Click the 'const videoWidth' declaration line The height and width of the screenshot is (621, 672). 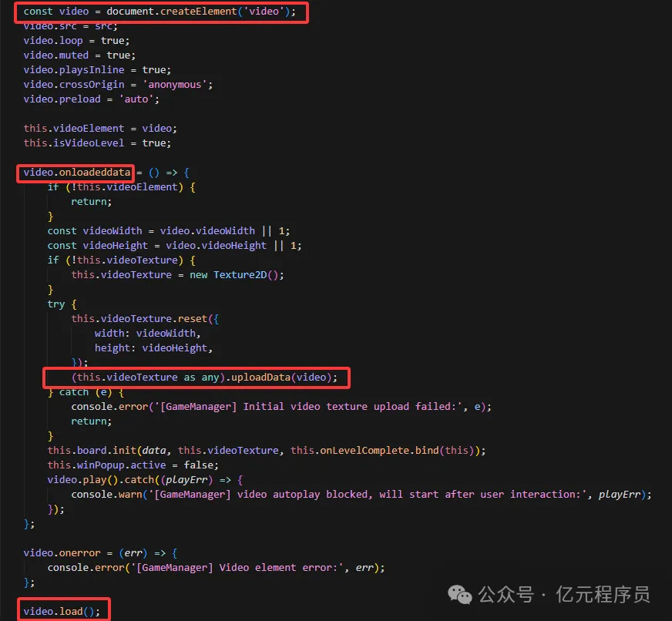point(169,231)
